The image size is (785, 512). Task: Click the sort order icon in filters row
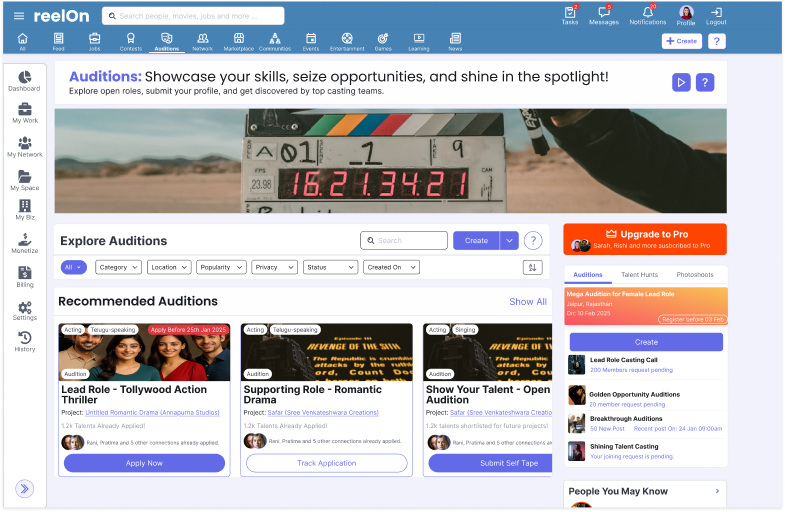[532, 267]
